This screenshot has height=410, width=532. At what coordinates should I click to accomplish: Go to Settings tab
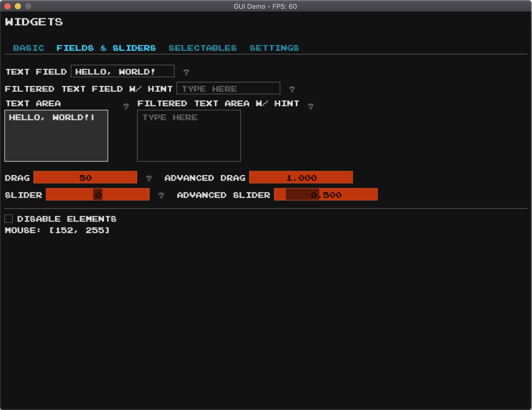tap(274, 48)
